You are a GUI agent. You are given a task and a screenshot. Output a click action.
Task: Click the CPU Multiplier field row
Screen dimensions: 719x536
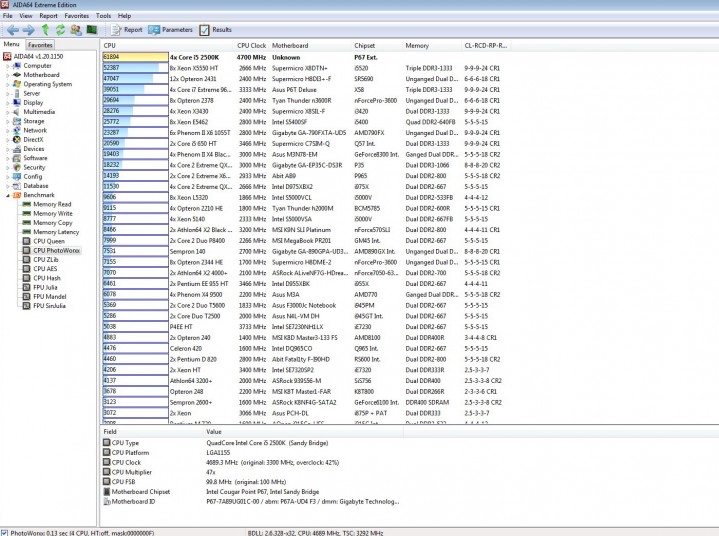tap(251, 472)
